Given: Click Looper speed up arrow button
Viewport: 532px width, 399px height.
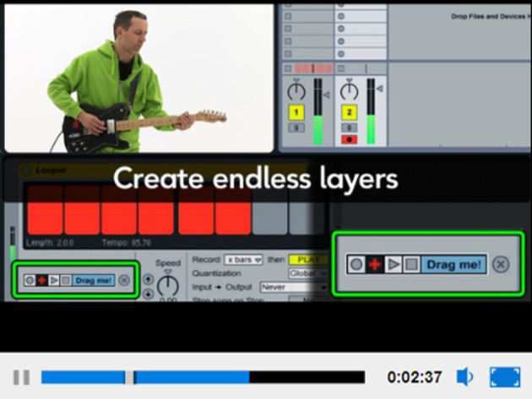Looking at the screenshot, I should pos(149,279).
